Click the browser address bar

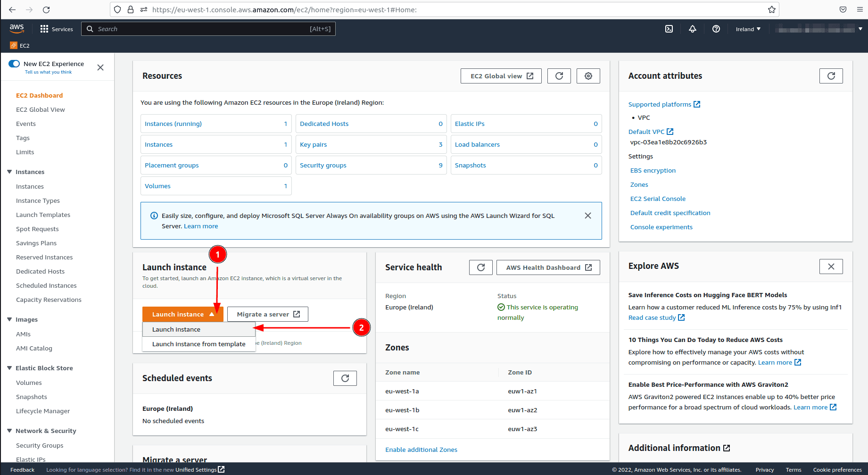444,9
